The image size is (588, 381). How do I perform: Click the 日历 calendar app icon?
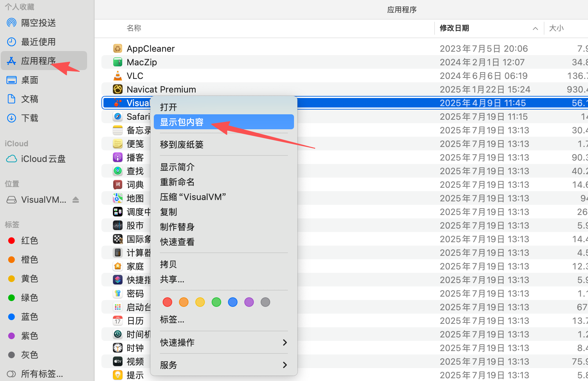tap(118, 321)
